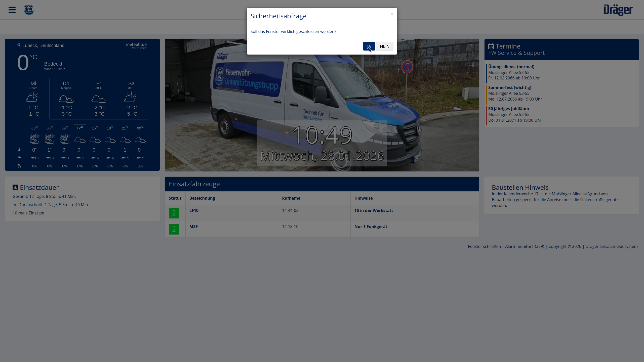The image size is (644, 362).
Task: Click the LF10 green status 2 badge
Action: [174, 213]
